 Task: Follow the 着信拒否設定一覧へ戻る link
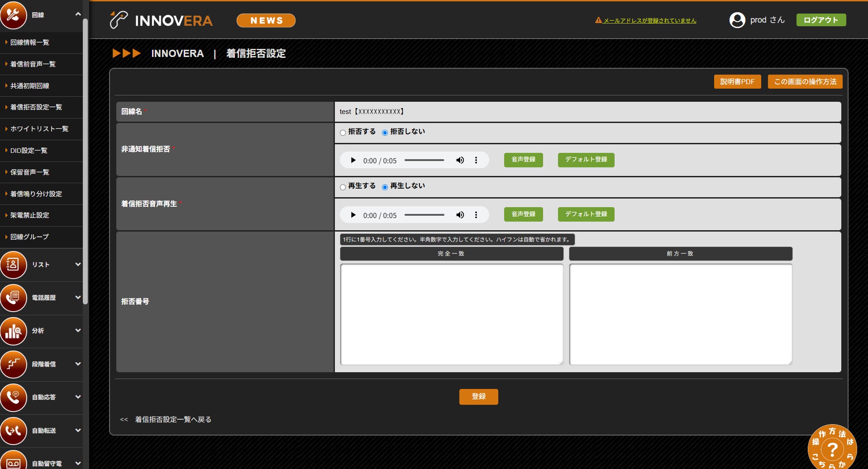[173, 419]
